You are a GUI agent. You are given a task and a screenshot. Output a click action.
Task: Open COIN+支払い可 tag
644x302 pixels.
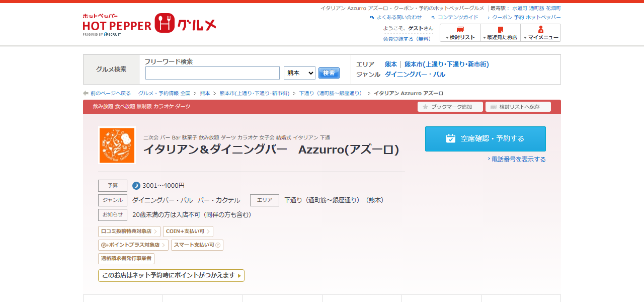(188, 232)
